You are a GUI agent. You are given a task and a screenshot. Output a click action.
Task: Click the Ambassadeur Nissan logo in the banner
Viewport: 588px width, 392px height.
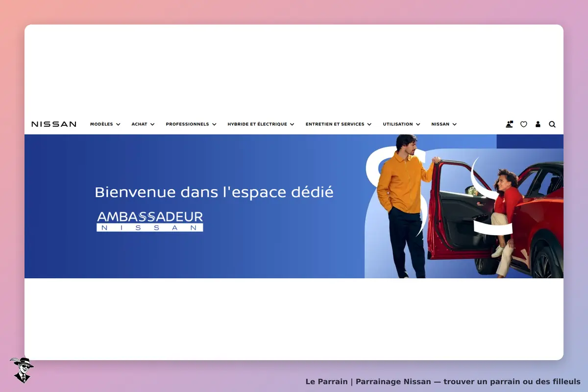(x=150, y=221)
